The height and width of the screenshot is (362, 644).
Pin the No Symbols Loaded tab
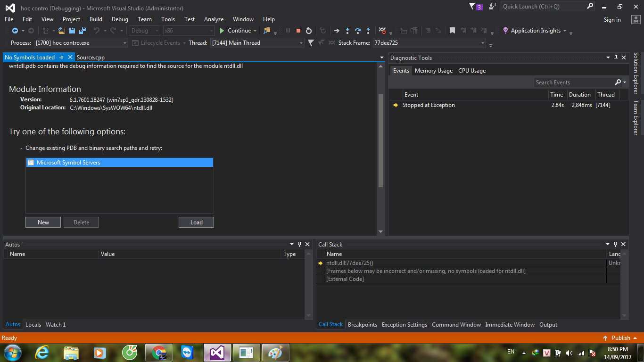tap(61, 58)
